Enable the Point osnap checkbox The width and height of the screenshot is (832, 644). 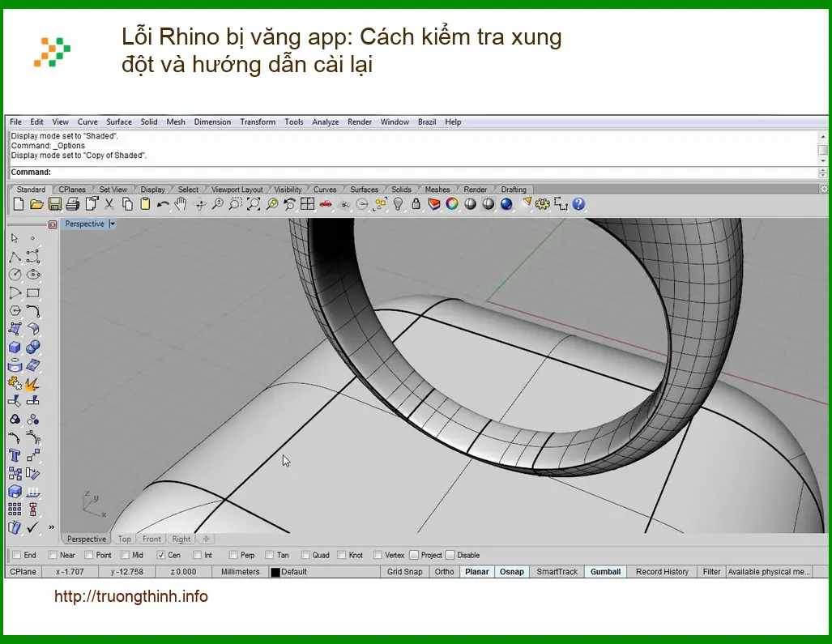88,555
